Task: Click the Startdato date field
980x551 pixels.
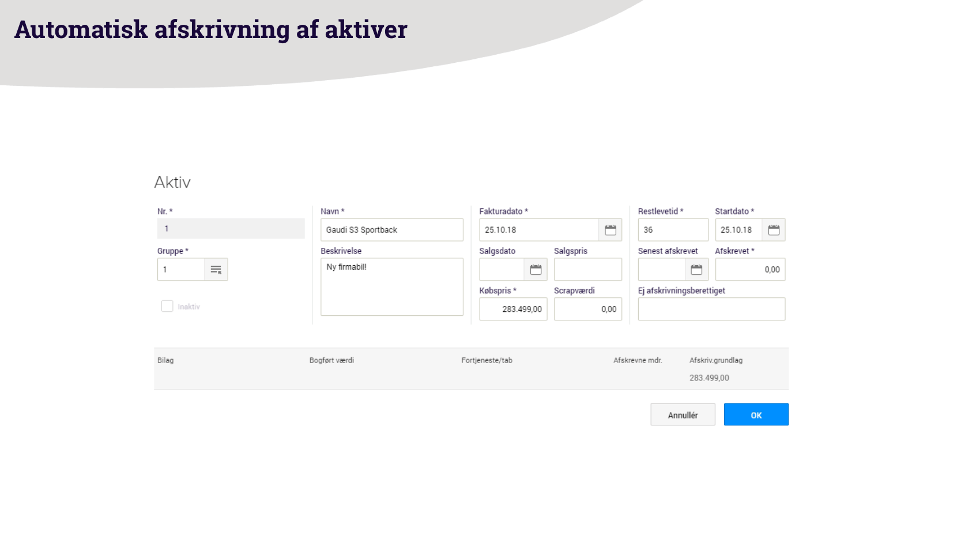Action: [738, 230]
